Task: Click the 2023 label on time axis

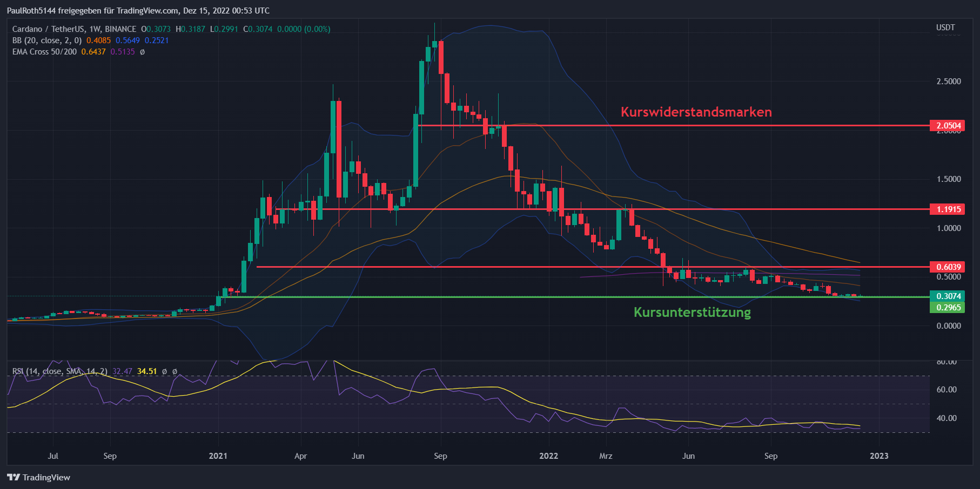Action: pos(879,456)
